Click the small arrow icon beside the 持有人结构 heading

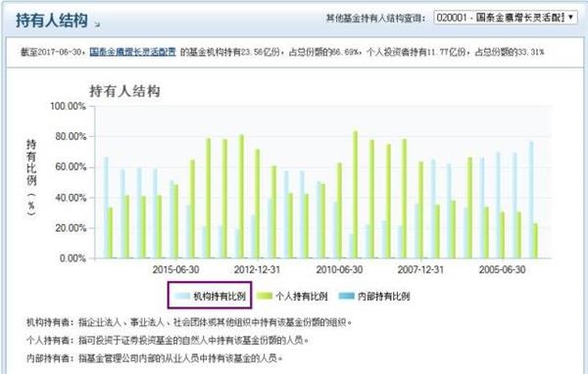tap(97, 24)
